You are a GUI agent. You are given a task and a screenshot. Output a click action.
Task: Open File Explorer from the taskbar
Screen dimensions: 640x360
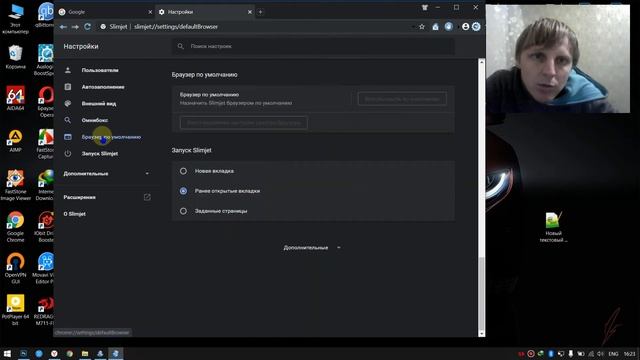pos(85,353)
